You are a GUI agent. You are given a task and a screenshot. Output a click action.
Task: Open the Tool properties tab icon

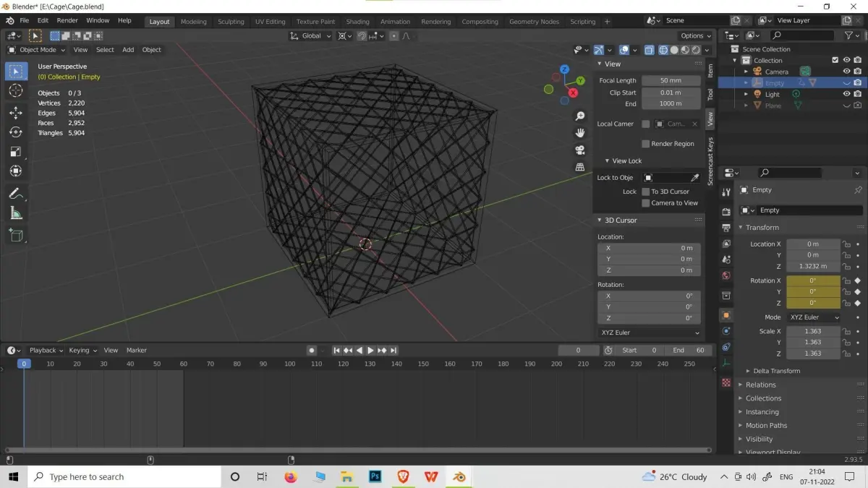726,192
